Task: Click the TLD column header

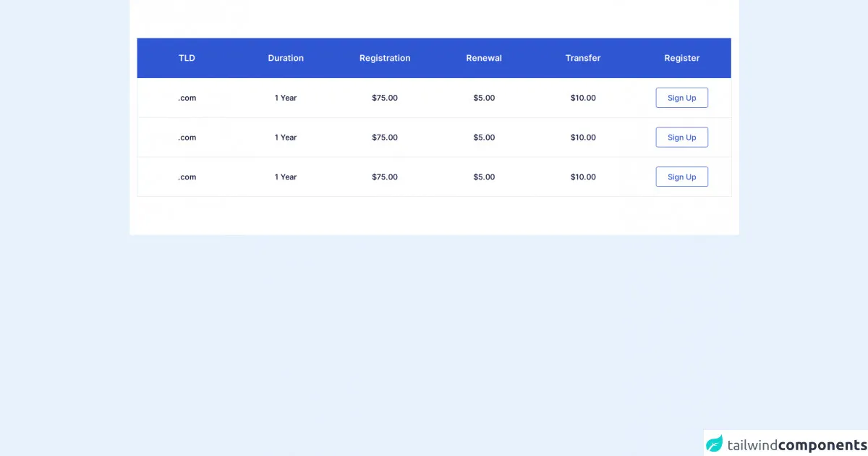Action: pyautogui.click(x=187, y=58)
